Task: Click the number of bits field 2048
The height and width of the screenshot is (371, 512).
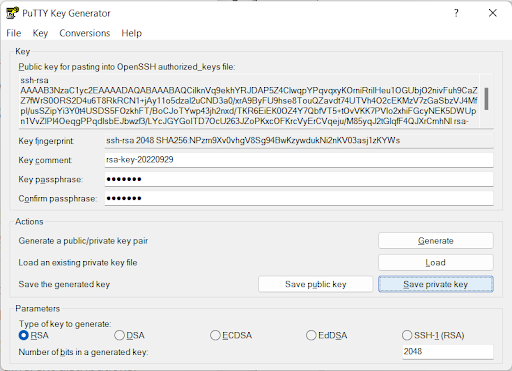Action: (x=448, y=352)
